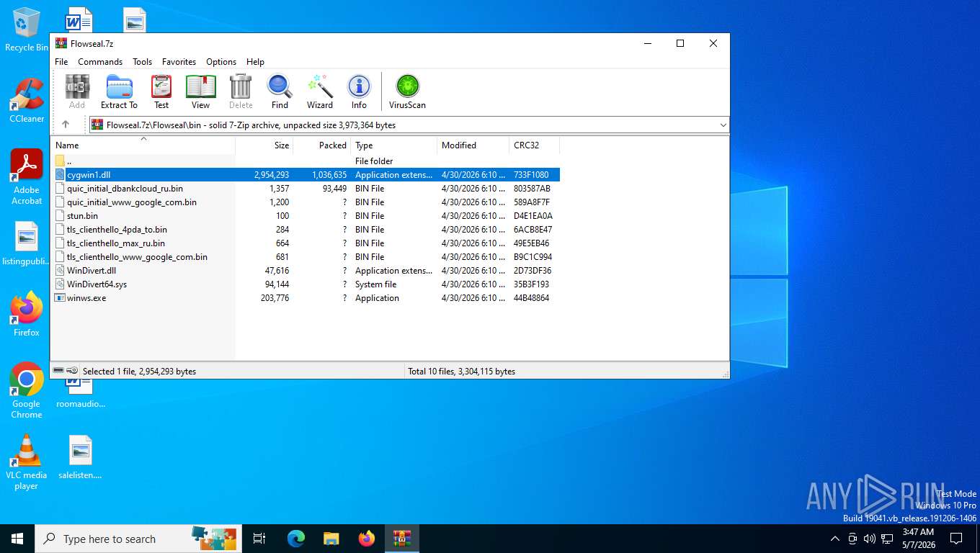Open the Find tool
Viewport: 980px width, 553px height.
pyautogui.click(x=280, y=91)
